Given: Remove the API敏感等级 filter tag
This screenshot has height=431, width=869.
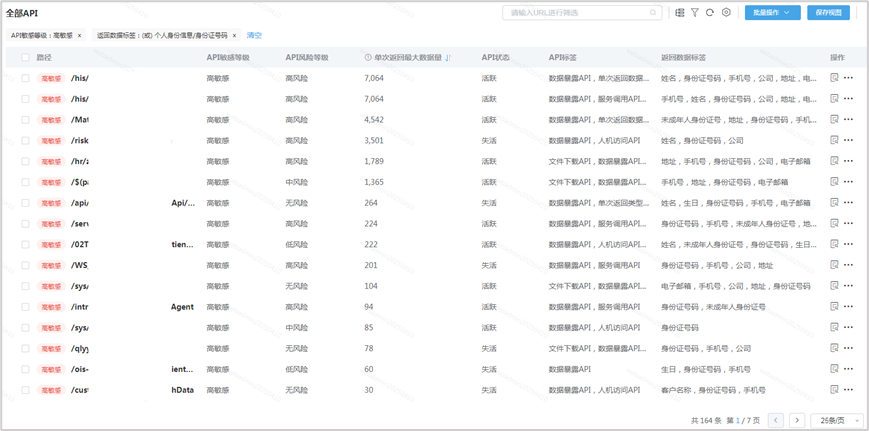Looking at the screenshot, I should coord(80,35).
